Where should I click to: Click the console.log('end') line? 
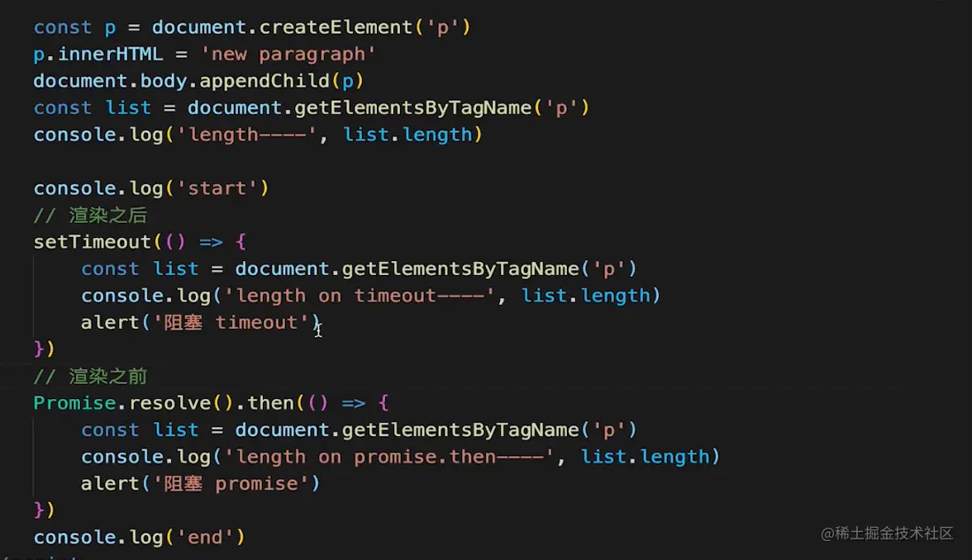point(140,537)
